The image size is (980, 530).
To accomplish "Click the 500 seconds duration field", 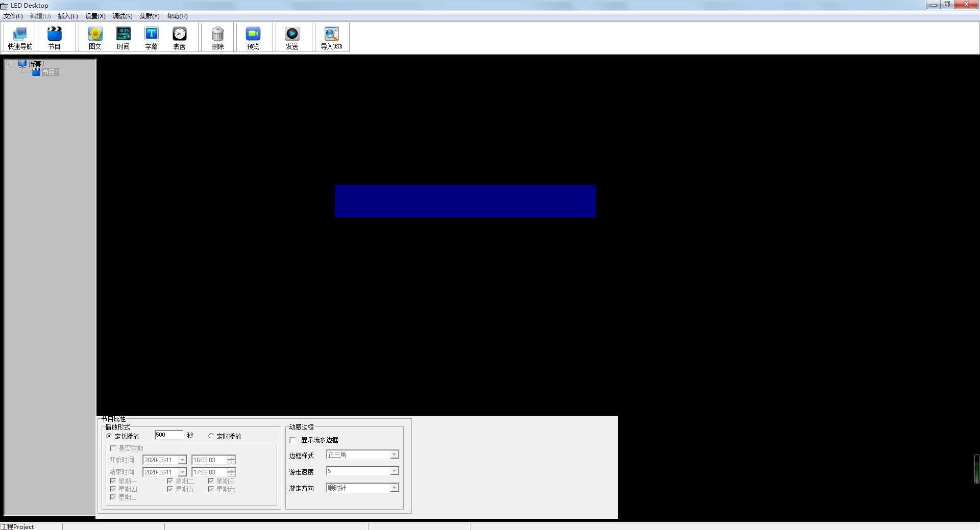I will (168, 435).
